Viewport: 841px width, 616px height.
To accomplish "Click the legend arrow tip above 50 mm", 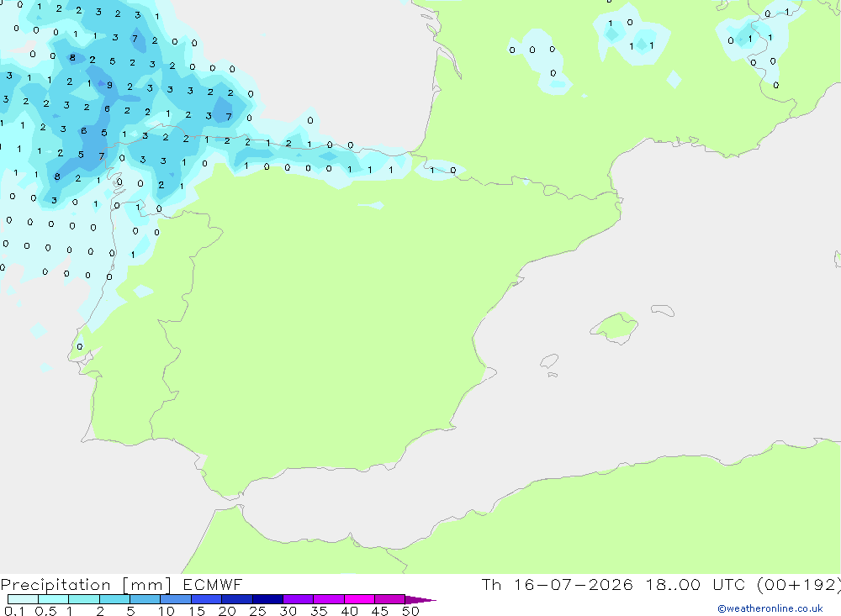I will pyautogui.click(x=420, y=600).
